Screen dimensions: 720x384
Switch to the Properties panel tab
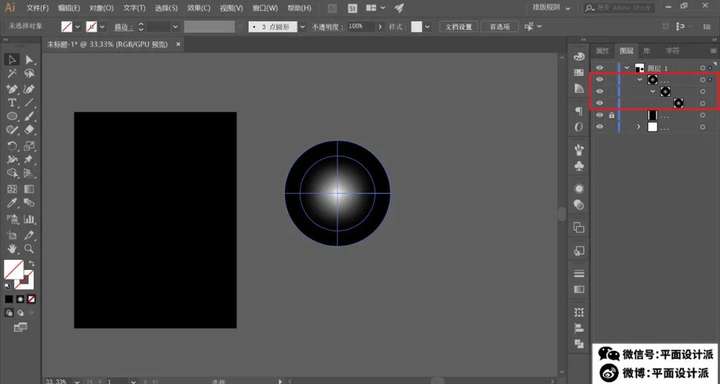tap(602, 51)
